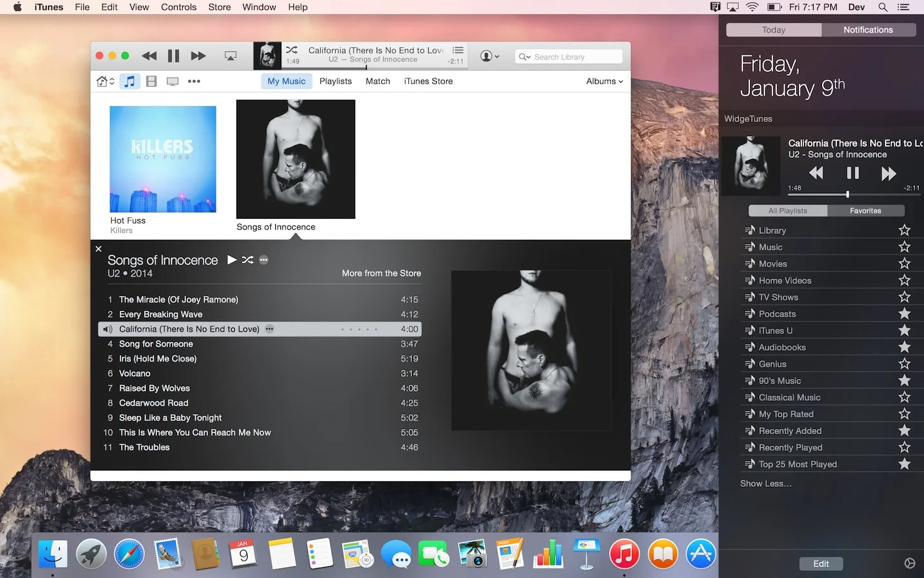Toggle favorite star for Movies playlist

pos(905,263)
